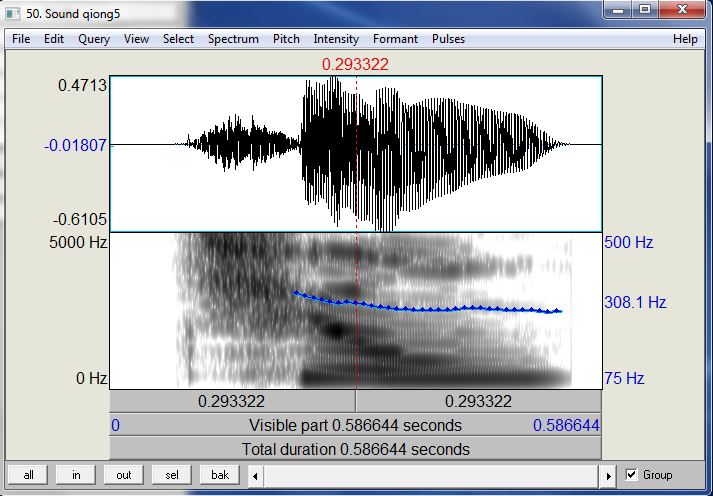Open the View menu
The image size is (713, 496).
(x=136, y=39)
